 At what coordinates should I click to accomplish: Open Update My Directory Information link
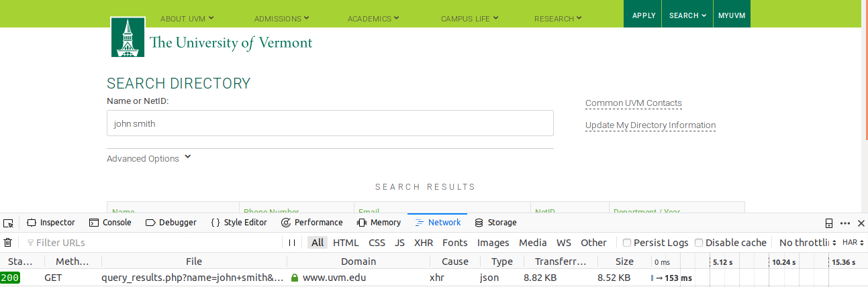click(x=650, y=125)
